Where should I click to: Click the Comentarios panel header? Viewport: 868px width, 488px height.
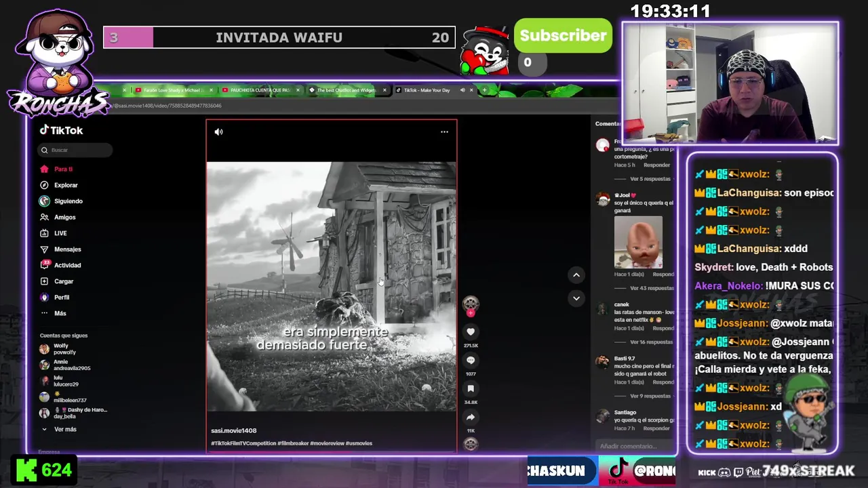tap(608, 123)
